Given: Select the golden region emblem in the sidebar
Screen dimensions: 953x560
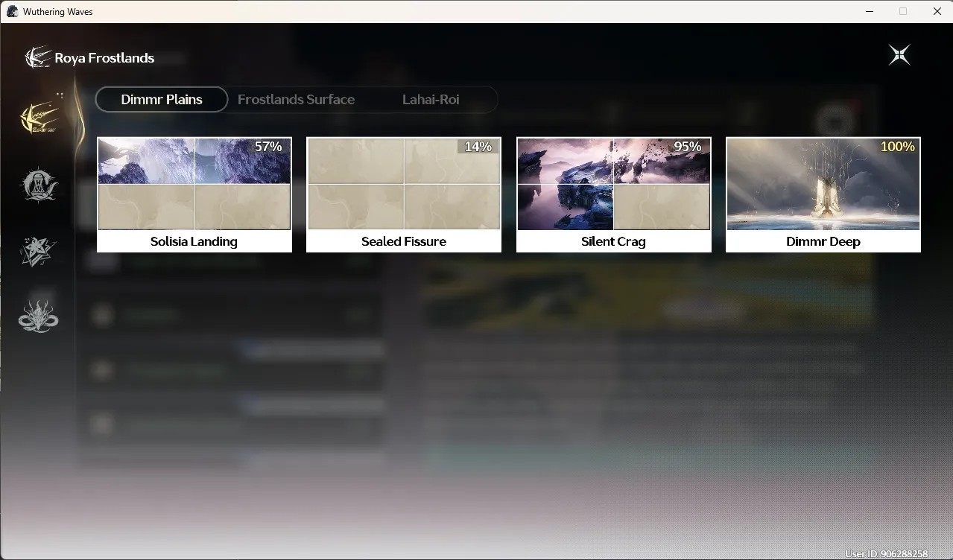Looking at the screenshot, I should click(x=39, y=118).
